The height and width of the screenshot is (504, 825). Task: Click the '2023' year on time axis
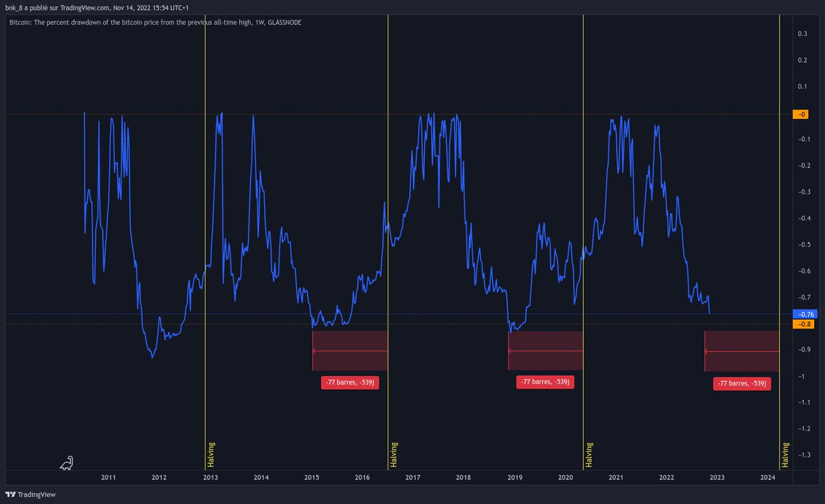pyautogui.click(x=717, y=478)
